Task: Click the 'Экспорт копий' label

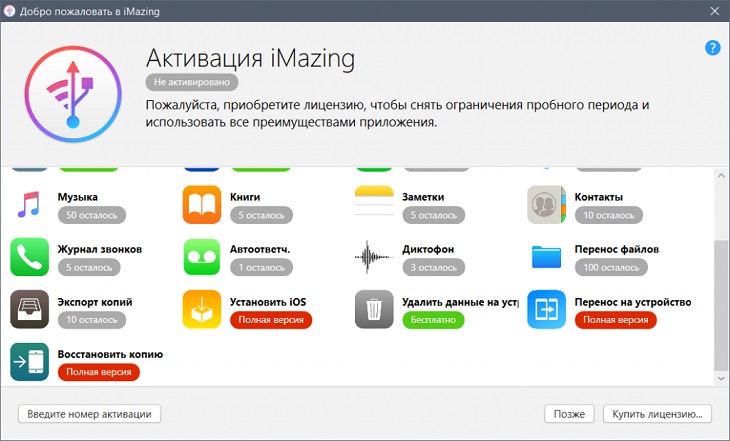Action: click(x=95, y=302)
